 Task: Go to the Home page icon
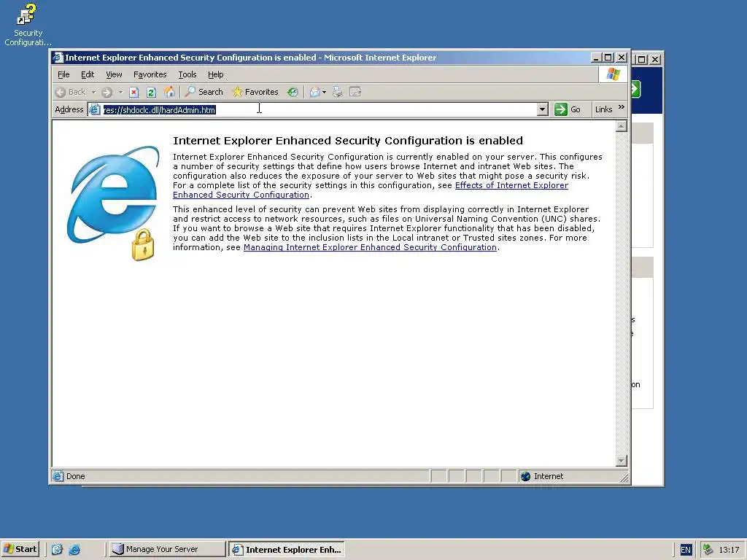(x=169, y=92)
